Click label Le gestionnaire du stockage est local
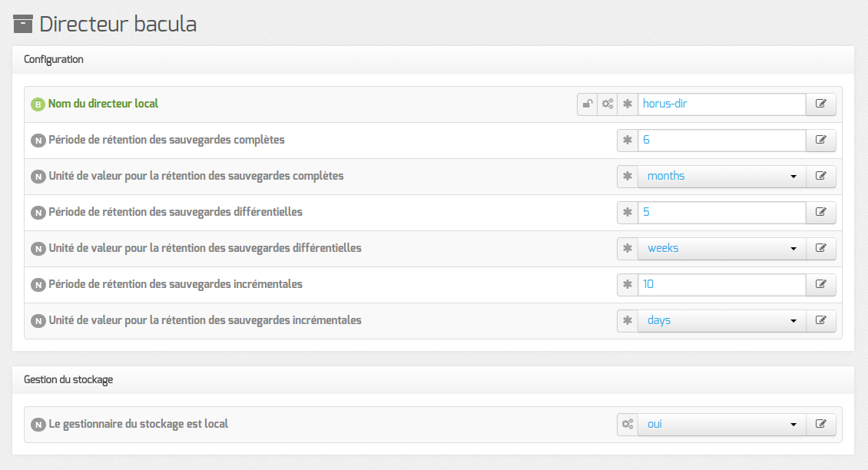868x470 pixels. click(138, 424)
